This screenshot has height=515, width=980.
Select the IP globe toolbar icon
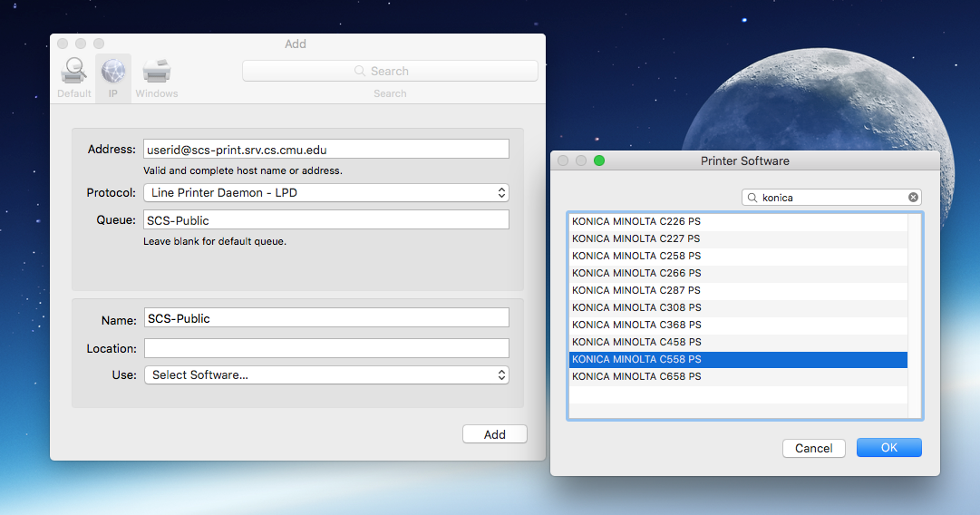[113, 72]
